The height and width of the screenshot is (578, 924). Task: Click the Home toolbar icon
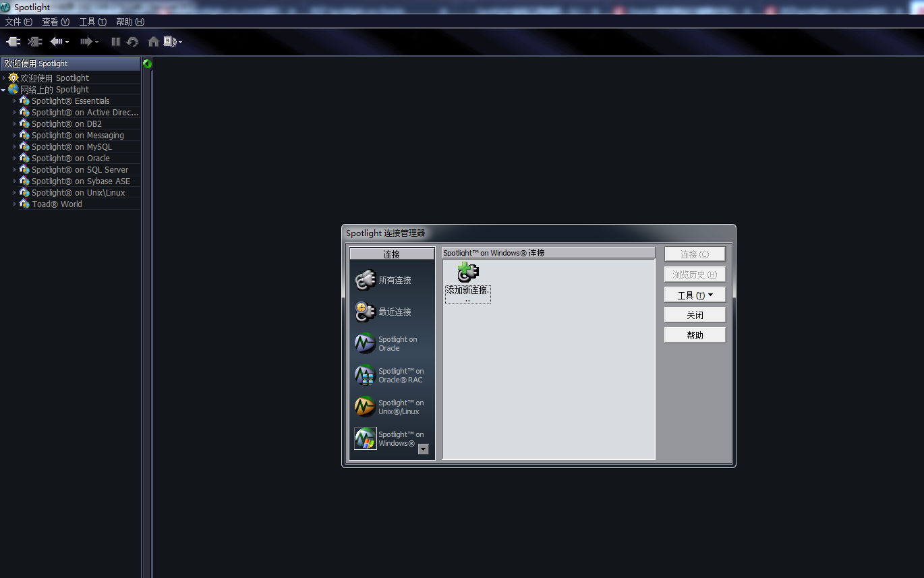(154, 42)
